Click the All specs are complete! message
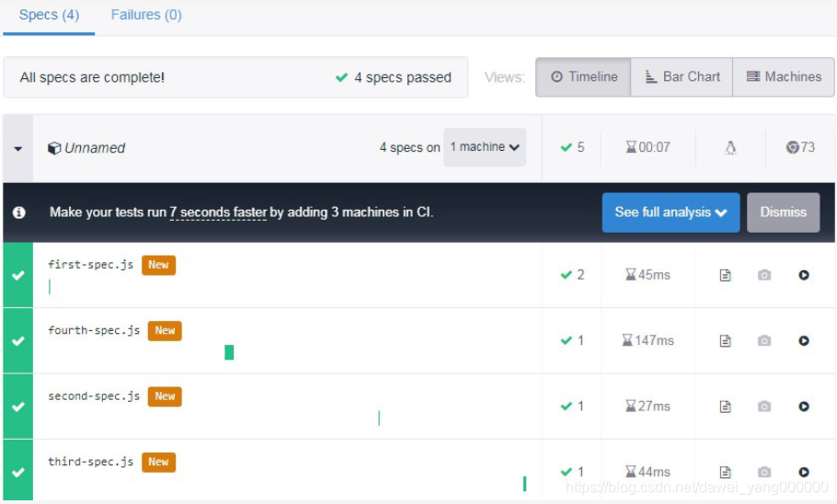The width and height of the screenshot is (837, 504). [x=92, y=78]
